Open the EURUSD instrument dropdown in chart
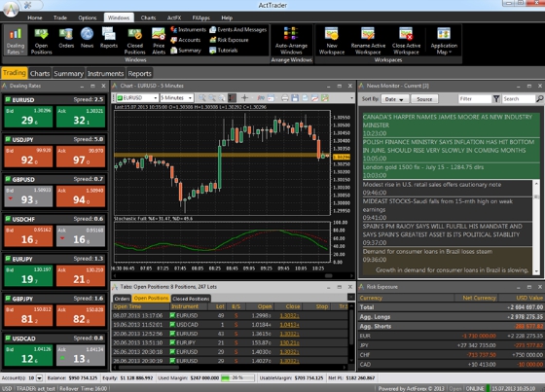Viewport: 545px width, 392px height. pos(156,98)
